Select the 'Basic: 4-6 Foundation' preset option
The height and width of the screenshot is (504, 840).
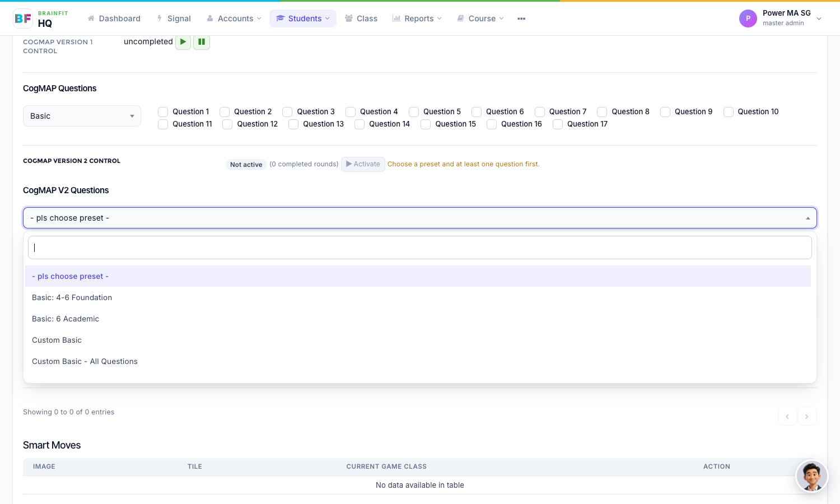(x=418, y=297)
